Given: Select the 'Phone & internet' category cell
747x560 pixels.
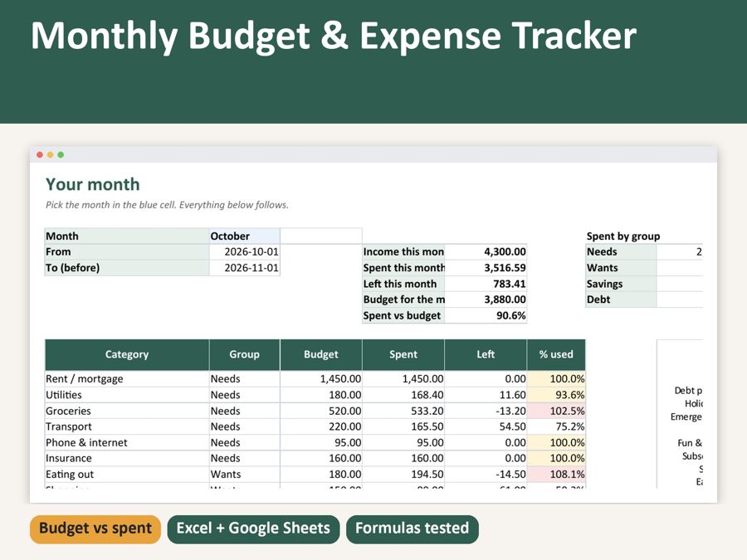Looking at the screenshot, I should coord(127,442).
